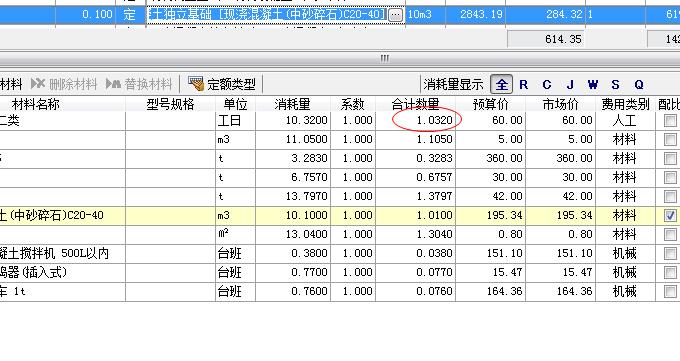Select the 195.34 market price cell
This screenshot has width=680, height=361.
click(x=560, y=215)
